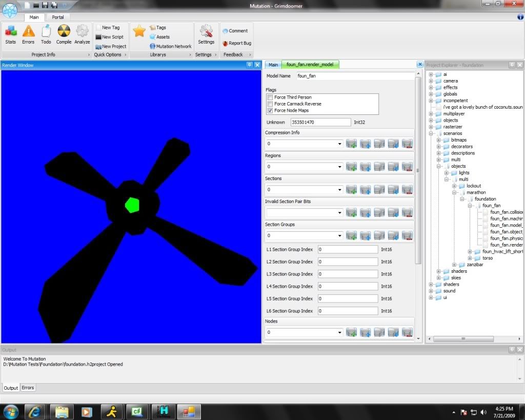
Task: Click the Project Explorer horizontal scrollbar
Action: click(x=463, y=338)
